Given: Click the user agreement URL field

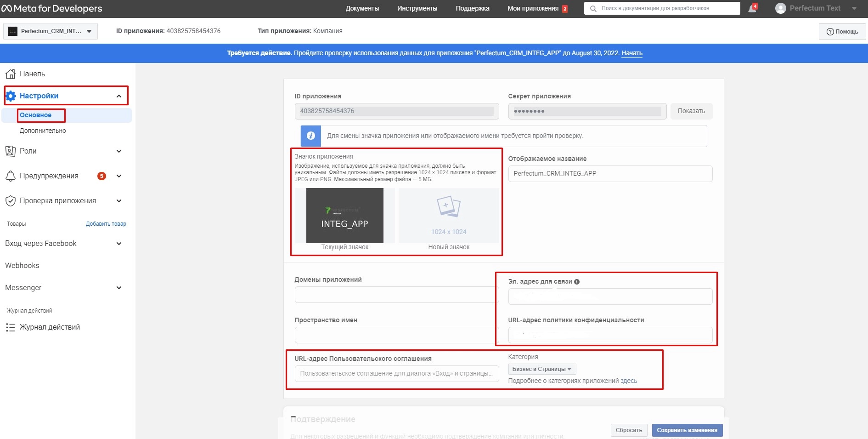Looking at the screenshot, I should coord(397,374).
